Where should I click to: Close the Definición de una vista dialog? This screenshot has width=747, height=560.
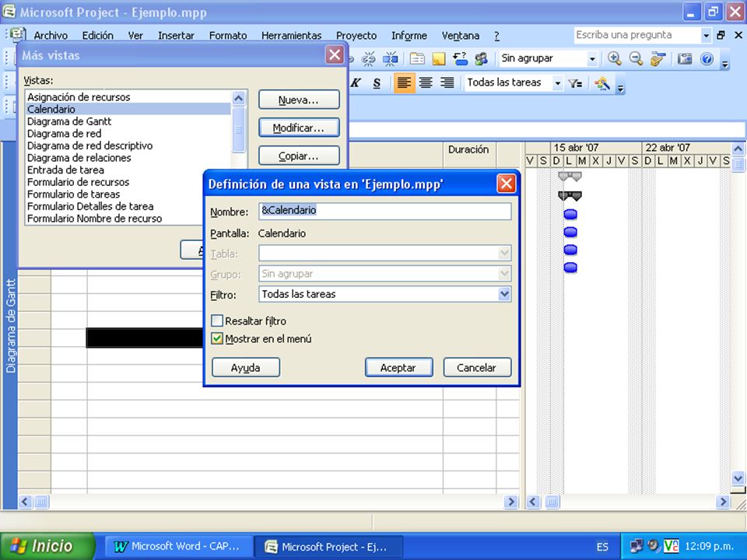tap(506, 184)
